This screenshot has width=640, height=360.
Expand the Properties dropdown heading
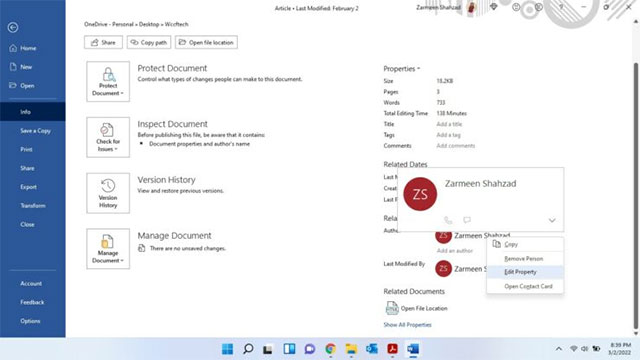(x=402, y=69)
